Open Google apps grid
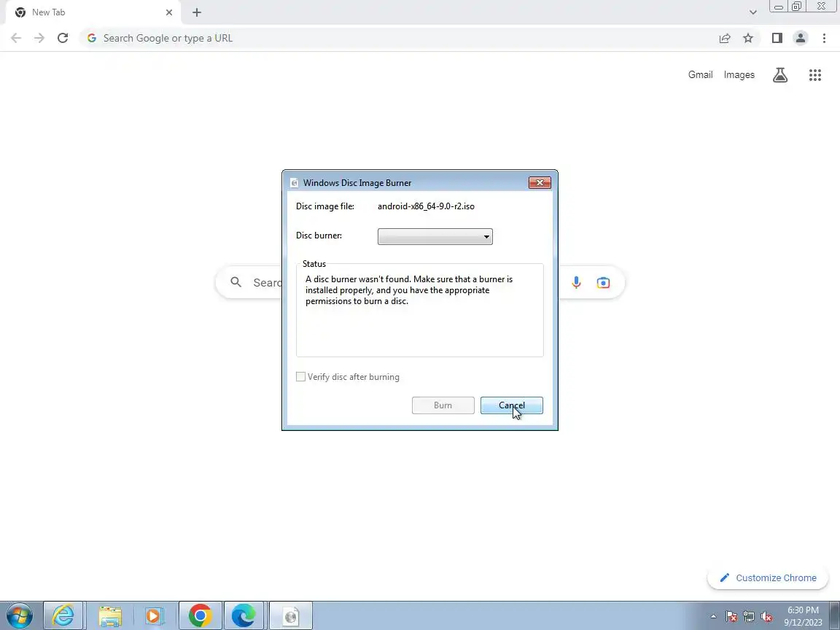840x630 pixels. 814,75
